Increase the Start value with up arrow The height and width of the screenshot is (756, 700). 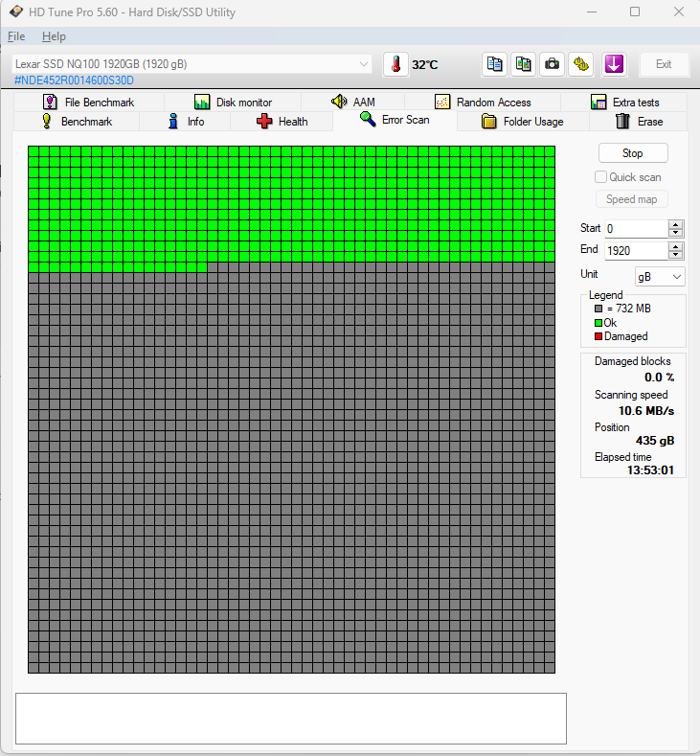(675, 224)
